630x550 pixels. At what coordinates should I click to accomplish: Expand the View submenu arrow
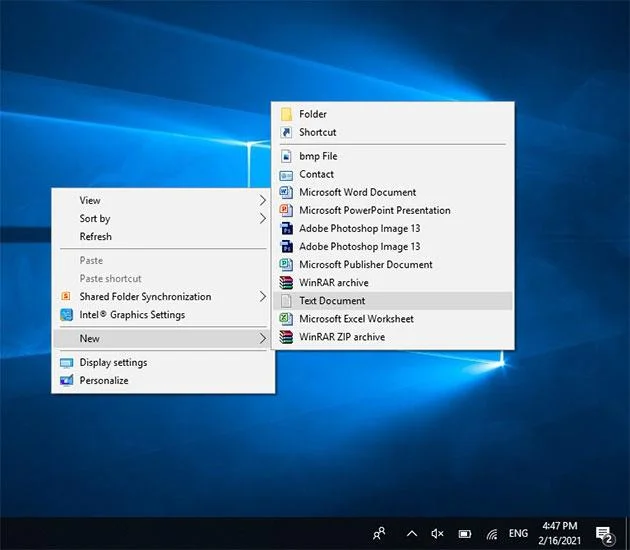tap(262, 200)
